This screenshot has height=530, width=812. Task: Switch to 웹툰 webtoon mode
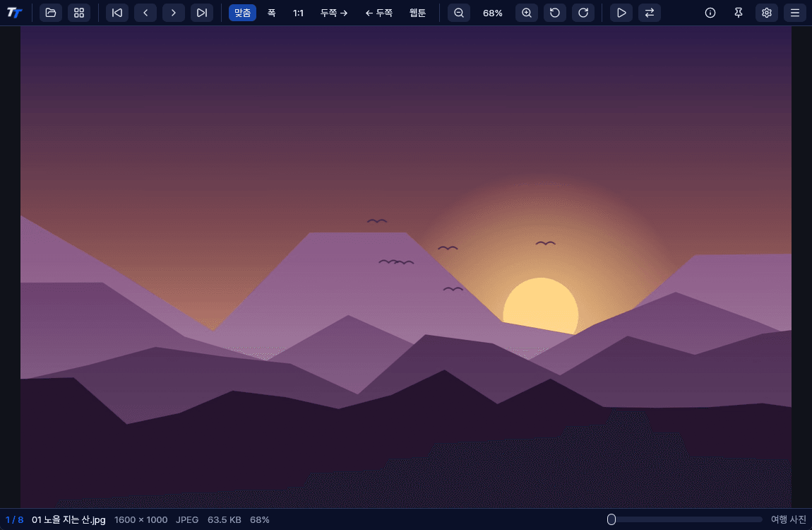(x=417, y=13)
